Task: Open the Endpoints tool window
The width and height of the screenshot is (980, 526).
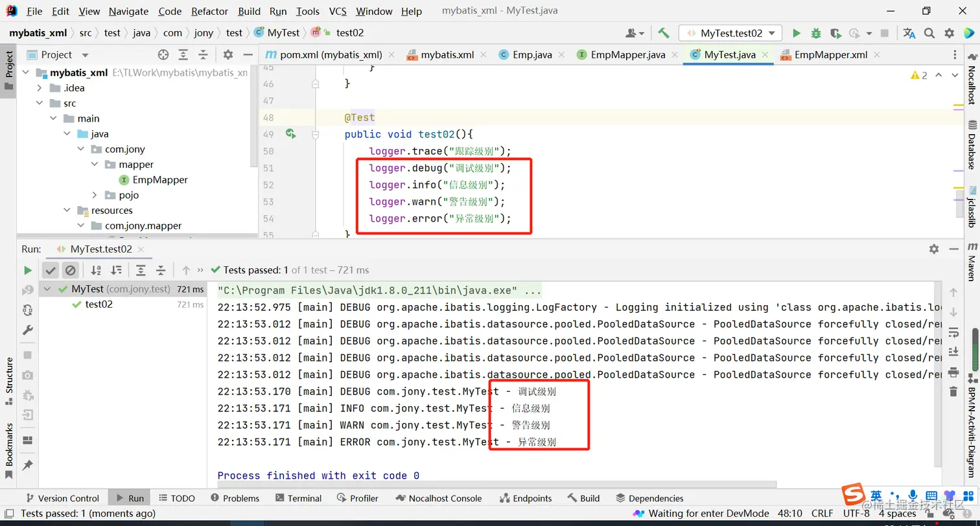Action: point(526,498)
